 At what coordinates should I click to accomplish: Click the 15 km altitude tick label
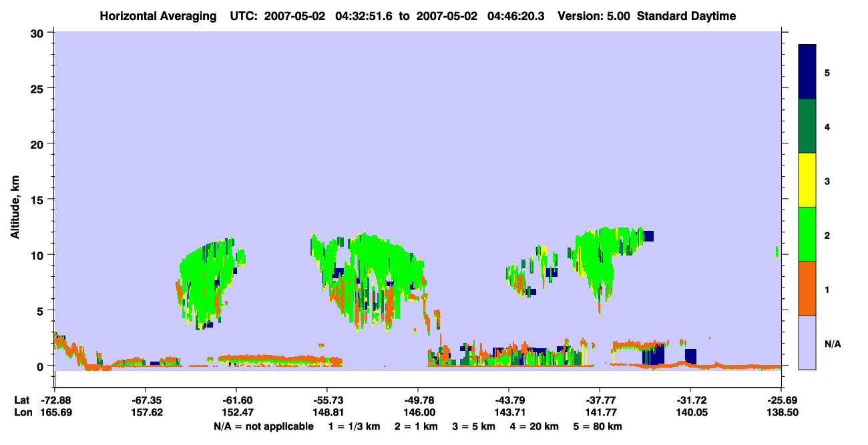coord(38,199)
